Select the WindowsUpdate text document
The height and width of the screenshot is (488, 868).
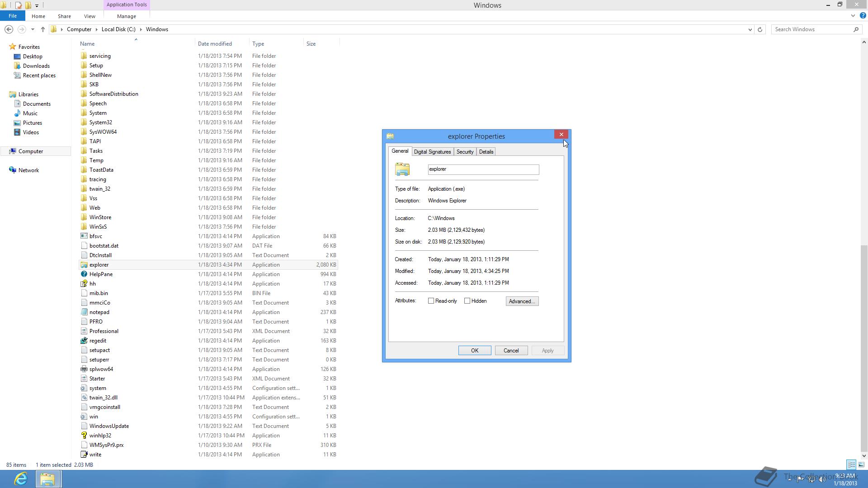109,426
